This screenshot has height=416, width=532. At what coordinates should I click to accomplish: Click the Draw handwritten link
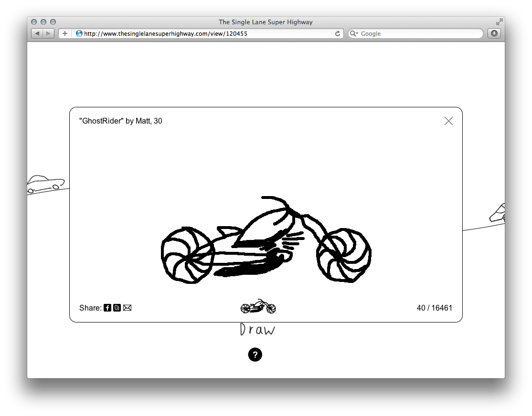click(x=257, y=330)
